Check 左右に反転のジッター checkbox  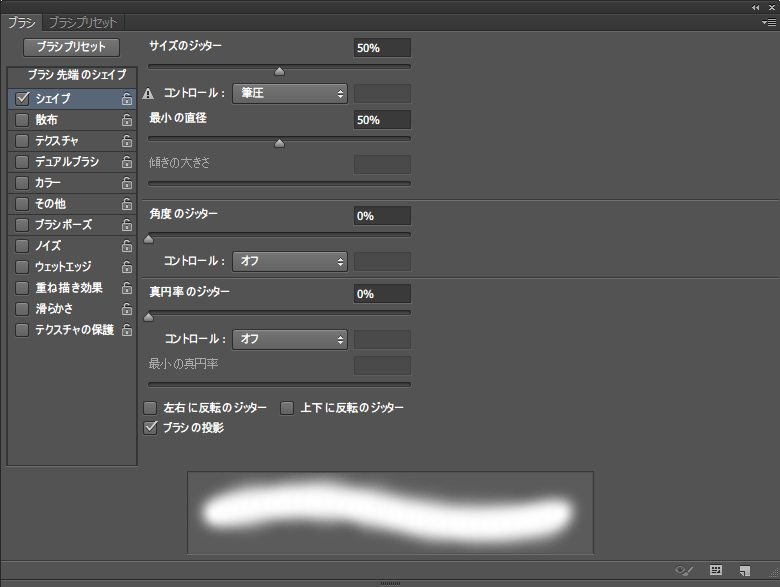(x=150, y=408)
